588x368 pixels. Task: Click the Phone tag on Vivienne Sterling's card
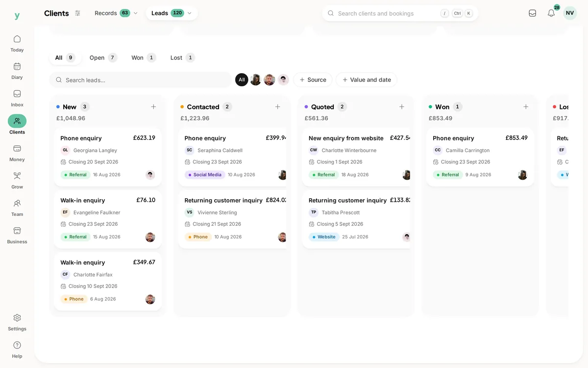point(198,237)
